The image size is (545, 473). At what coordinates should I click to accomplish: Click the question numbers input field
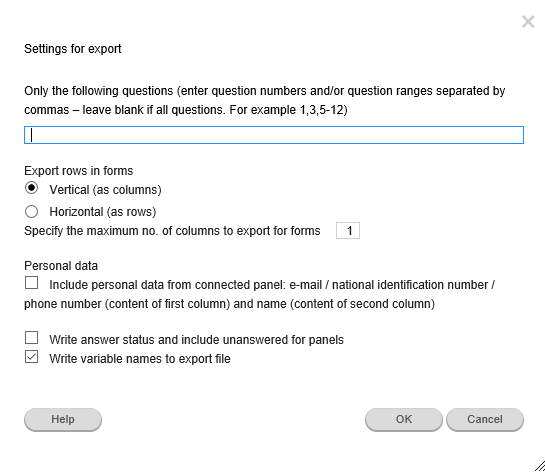[x=274, y=135]
